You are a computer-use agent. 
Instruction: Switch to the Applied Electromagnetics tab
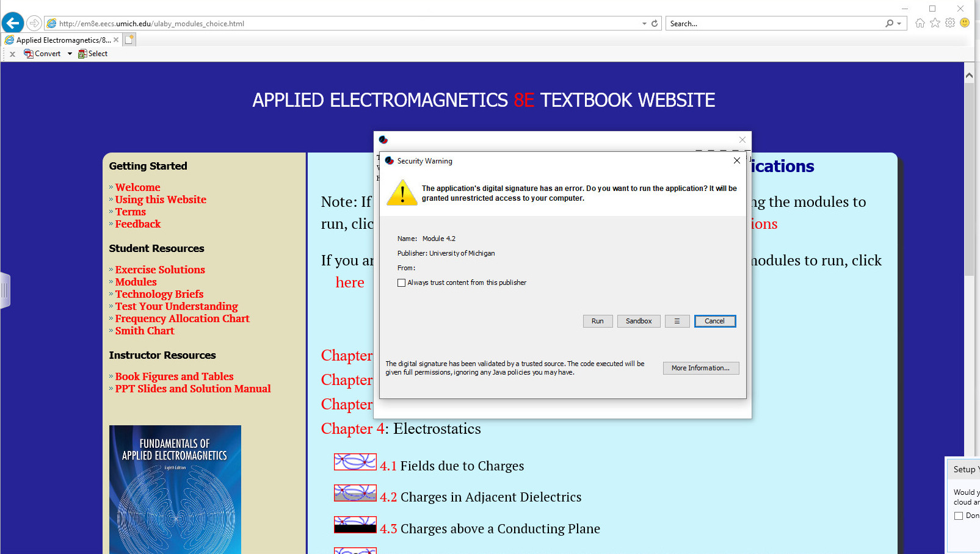click(x=61, y=40)
